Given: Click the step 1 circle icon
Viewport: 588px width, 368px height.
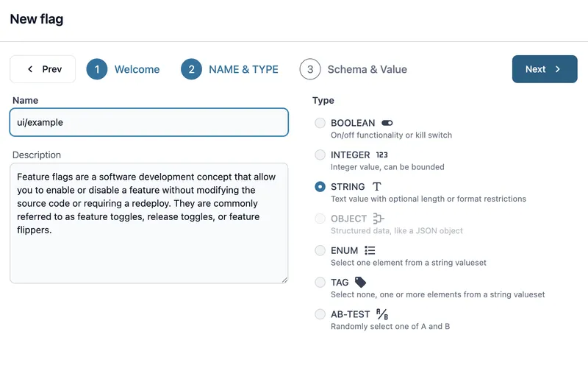Looking at the screenshot, I should [97, 69].
